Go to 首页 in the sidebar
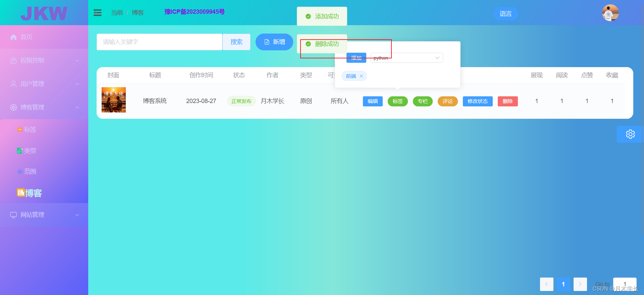 point(44,37)
